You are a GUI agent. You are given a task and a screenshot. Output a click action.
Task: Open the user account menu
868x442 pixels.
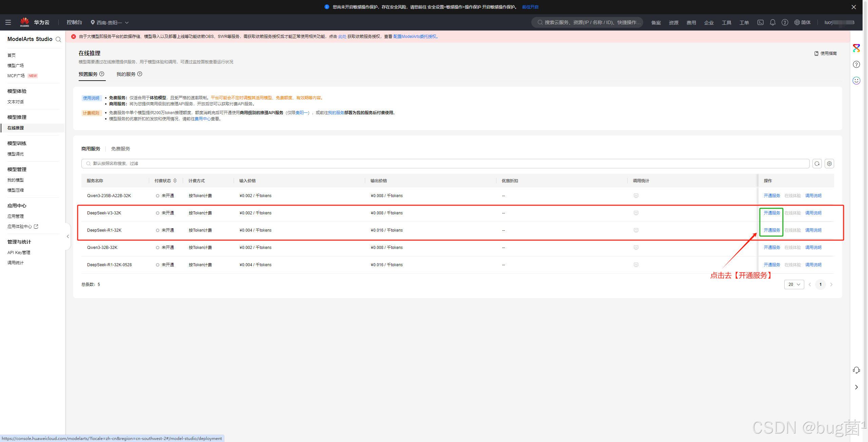(x=839, y=22)
